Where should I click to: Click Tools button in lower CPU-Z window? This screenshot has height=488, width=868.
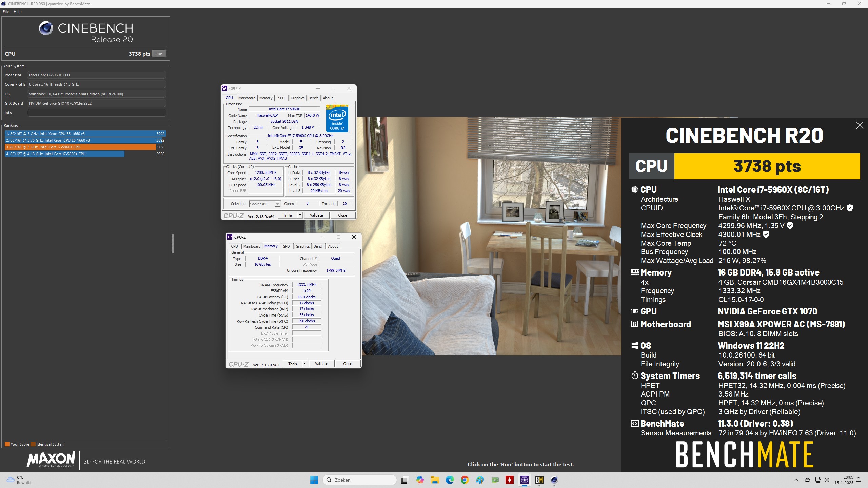pos(293,364)
